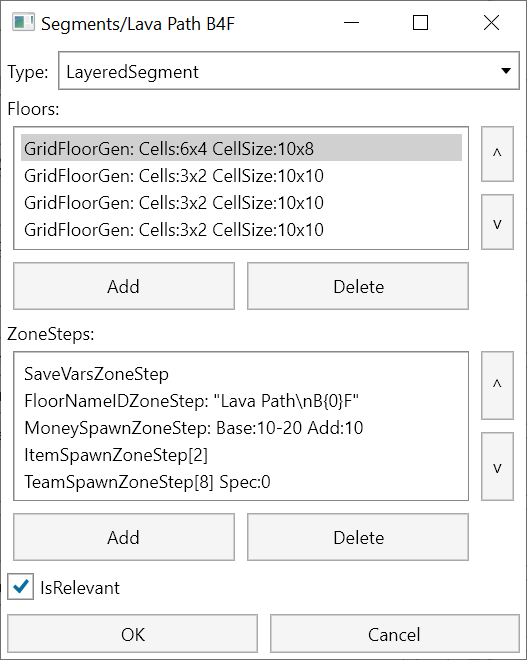Screen dimensions: 527x660
Task: Delete the selected zone step
Action: pyautogui.click(x=358, y=537)
